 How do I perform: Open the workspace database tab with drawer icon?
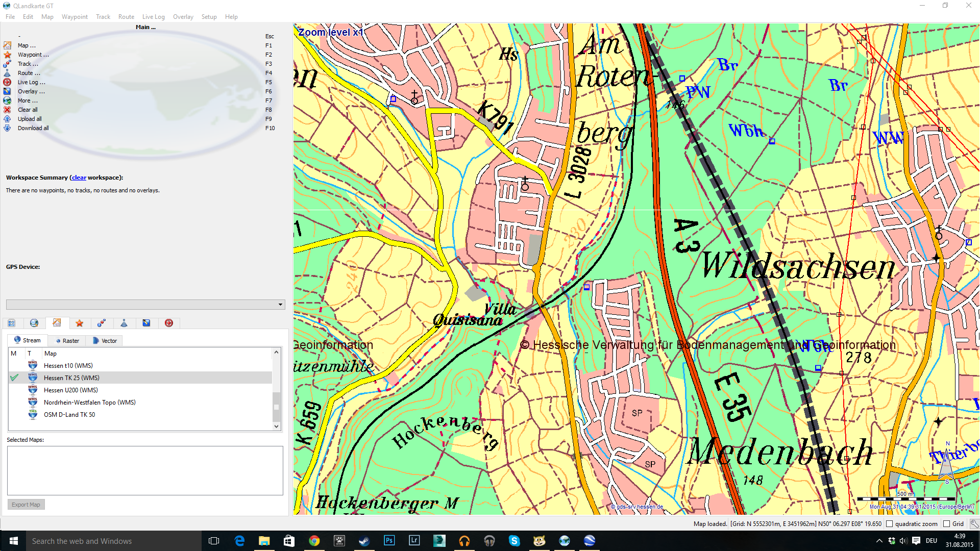click(x=12, y=323)
